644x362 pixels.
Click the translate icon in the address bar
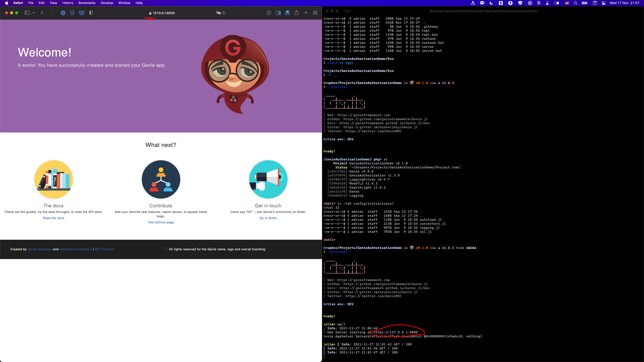click(x=218, y=13)
